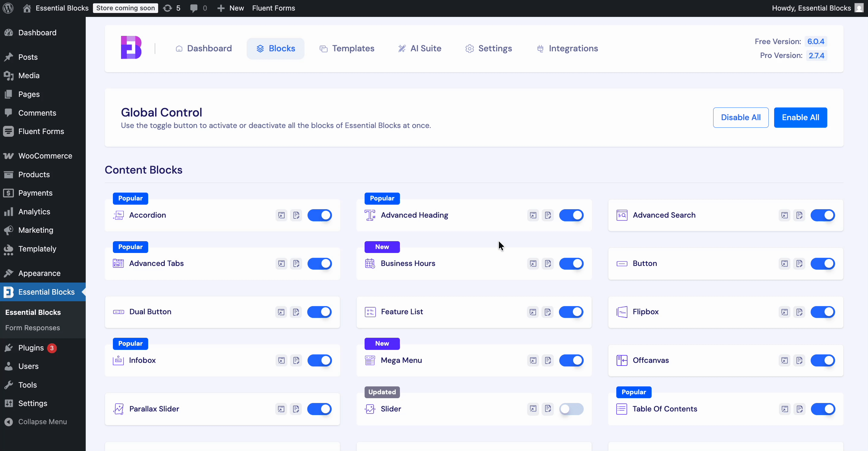This screenshot has width=868, height=451.
Task: Switch to the Templates tab
Action: (x=347, y=48)
